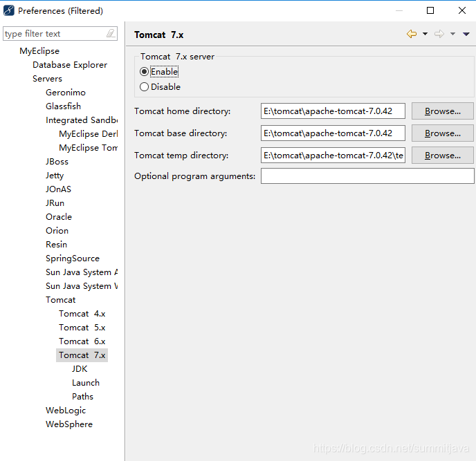The image size is (476, 461).
Task: Click Browse for Tomcat temp directory
Action: (442, 156)
